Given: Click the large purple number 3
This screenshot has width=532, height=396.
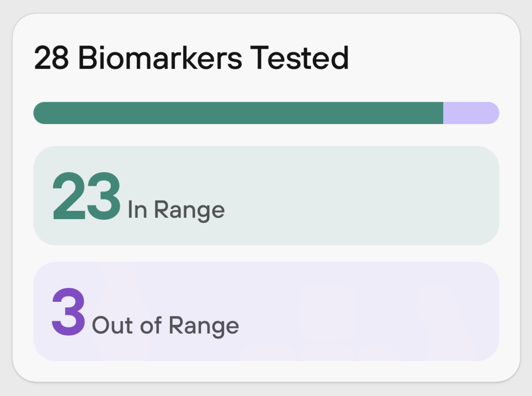Looking at the screenshot, I should (69, 312).
